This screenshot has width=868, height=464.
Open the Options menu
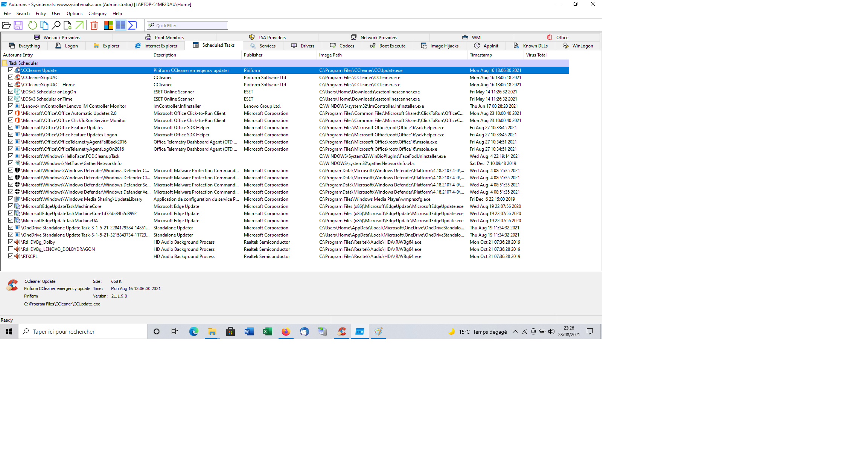coord(75,13)
